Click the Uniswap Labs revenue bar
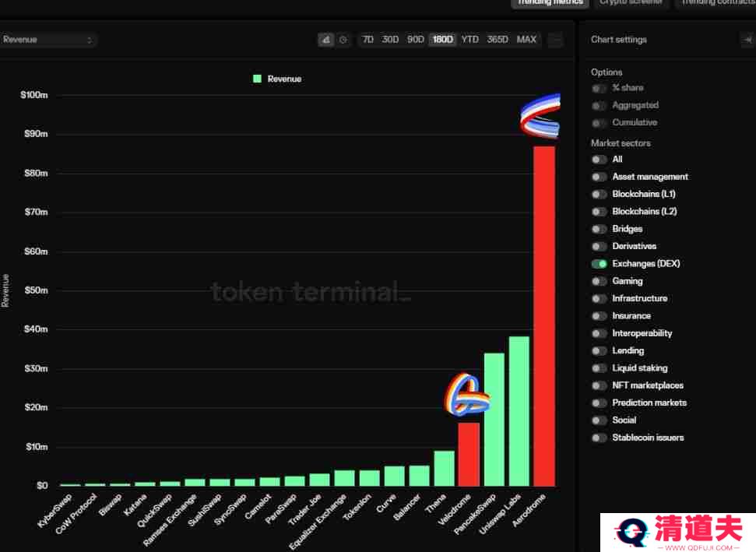Viewport: 756px width, 552px height. 519,411
